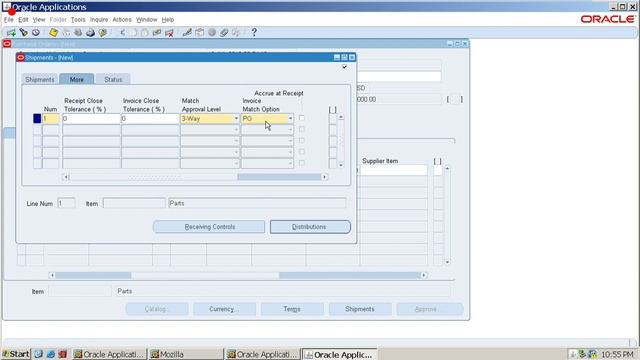Open the 3-Way Match Approval Level dropdown
640x360 pixels.
pos(236,119)
